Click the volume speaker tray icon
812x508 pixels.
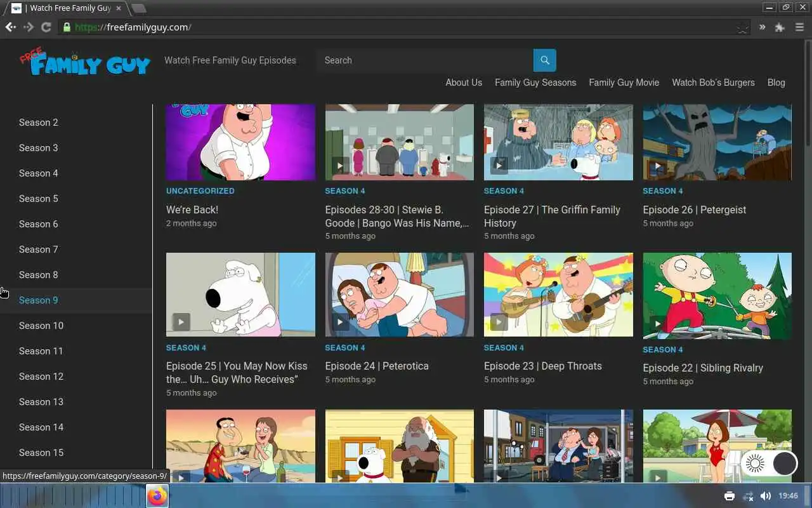click(766, 496)
